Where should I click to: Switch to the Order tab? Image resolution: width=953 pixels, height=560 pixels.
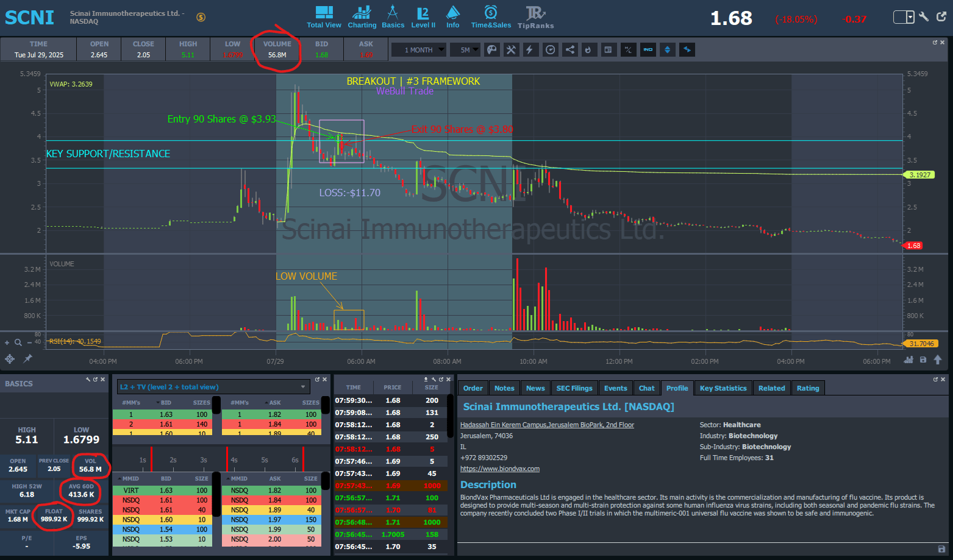473,388
